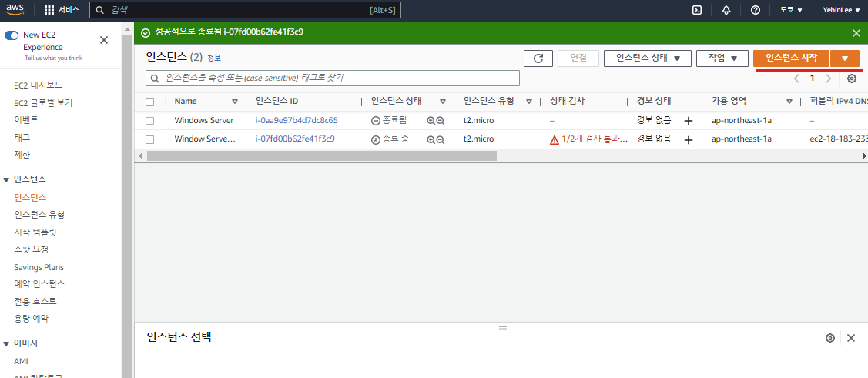This screenshot has width=868, height=378.
Task: Select all instances header checkbox
Action: coord(149,102)
